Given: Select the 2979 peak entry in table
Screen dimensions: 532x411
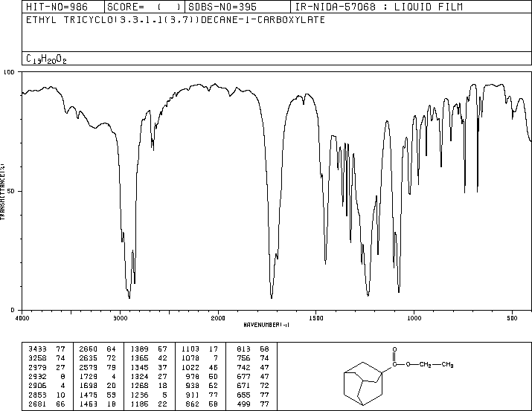Looking at the screenshot, I should 46,367.
